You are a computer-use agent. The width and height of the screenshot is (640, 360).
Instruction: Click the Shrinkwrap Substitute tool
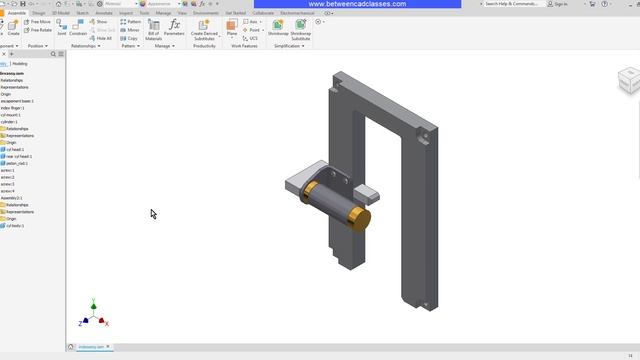pos(301,29)
